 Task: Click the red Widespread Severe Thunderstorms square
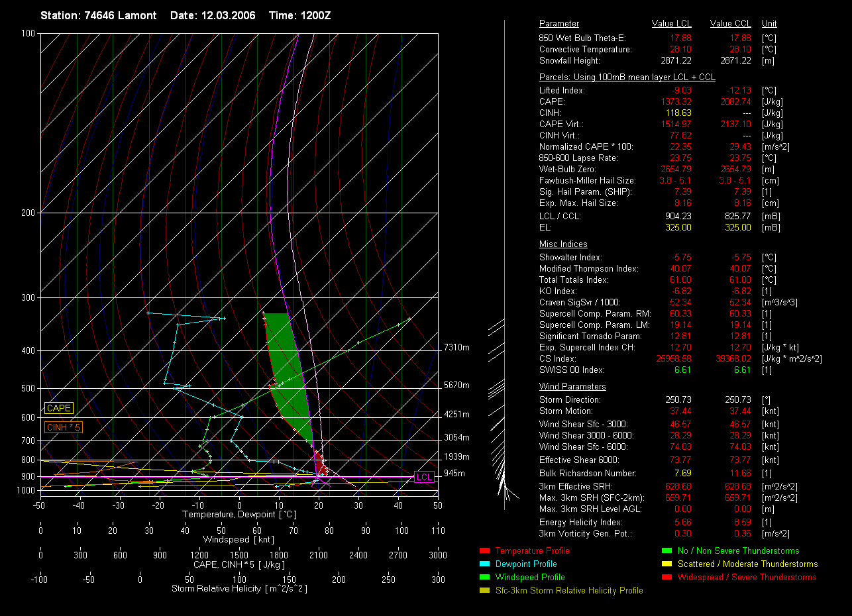[666, 577]
